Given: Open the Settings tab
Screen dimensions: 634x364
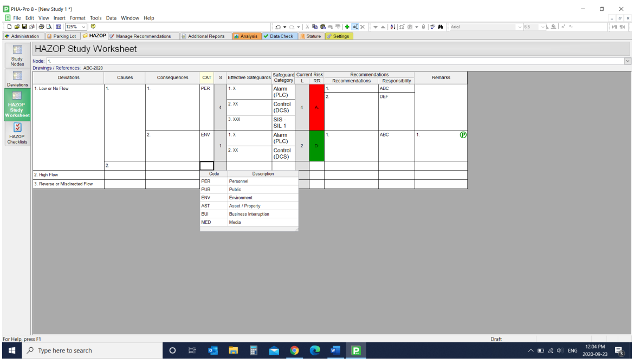Looking at the screenshot, I should pos(338,36).
